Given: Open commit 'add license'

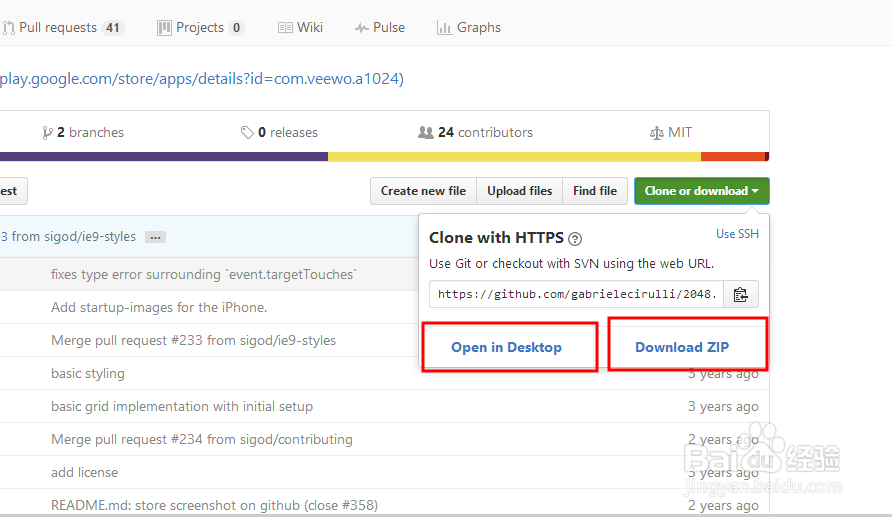Looking at the screenshot, I should coord(84,472).
